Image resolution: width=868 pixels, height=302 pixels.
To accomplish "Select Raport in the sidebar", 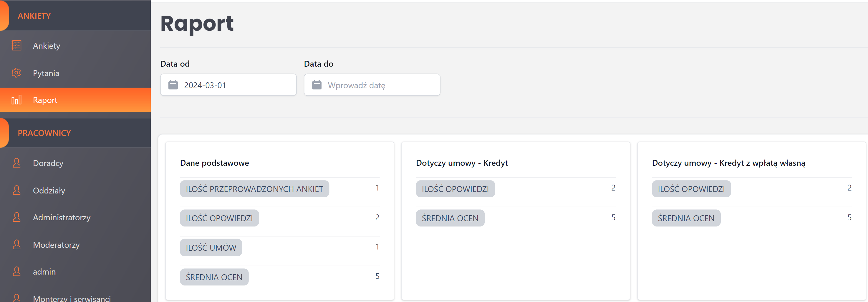I will (45, 100).
